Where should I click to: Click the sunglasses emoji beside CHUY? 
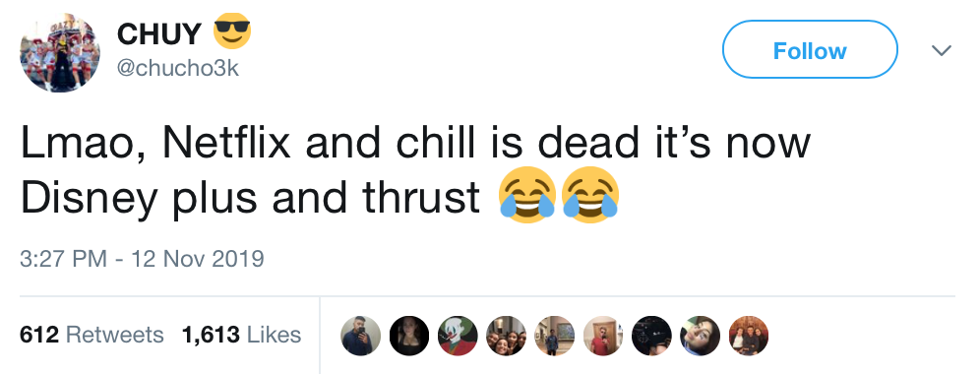coord(232,32)
